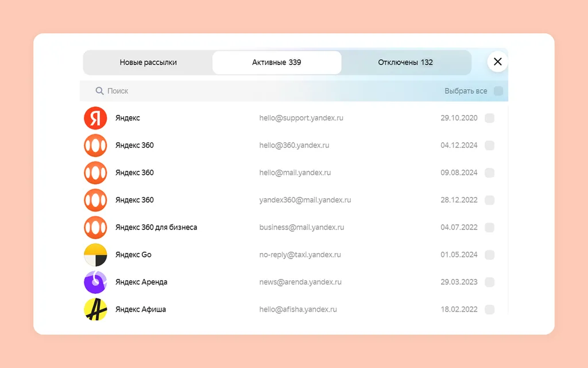588x368 pixels.
Task: Click the Яндекс 360 icon for hello@mail.yandex.ru
Action: [95, 172]
